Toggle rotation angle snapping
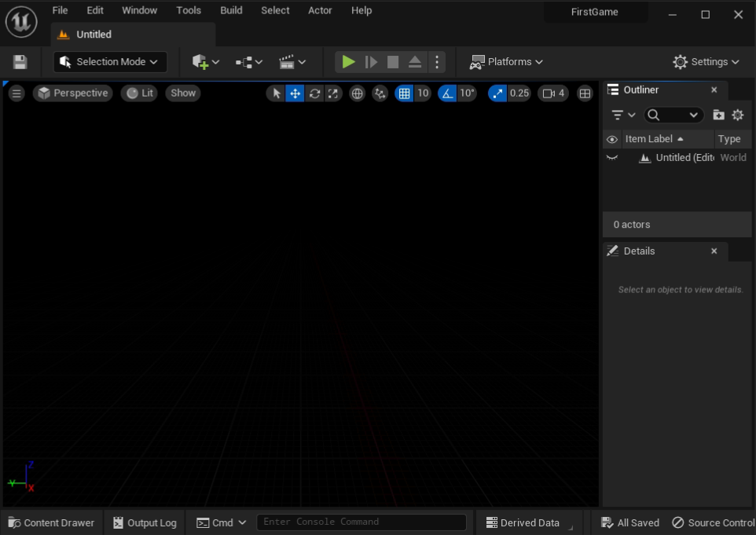 [x=447, y=93]
